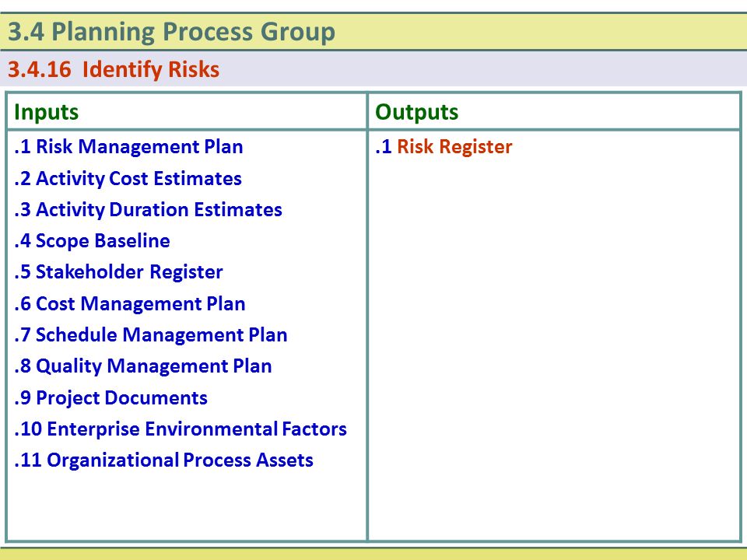The height and width of the screenshot is (560, 747).
Task: Click the Inputs column header
Action: [x=46, y=112]
